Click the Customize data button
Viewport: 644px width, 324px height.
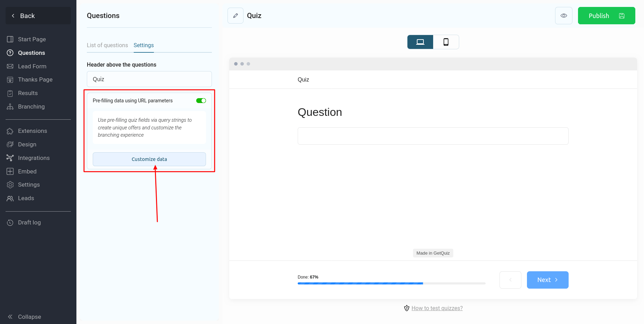149,159
